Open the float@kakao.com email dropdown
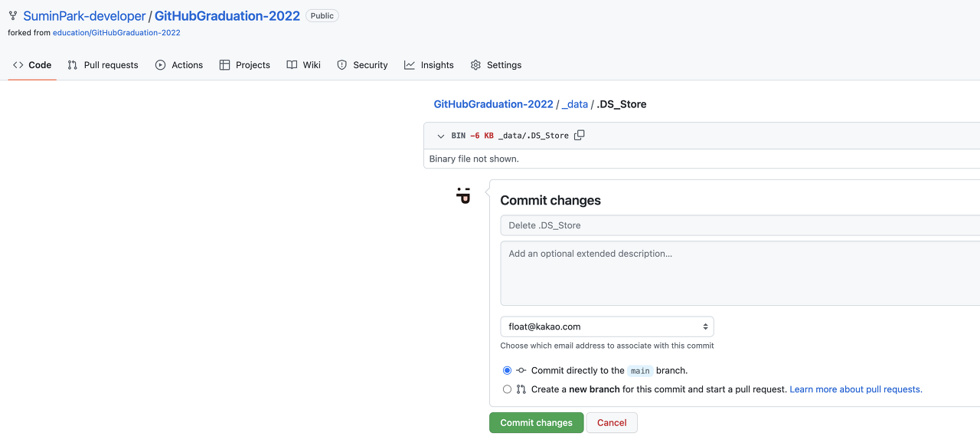Screen dimensions: 980x446 607,326
